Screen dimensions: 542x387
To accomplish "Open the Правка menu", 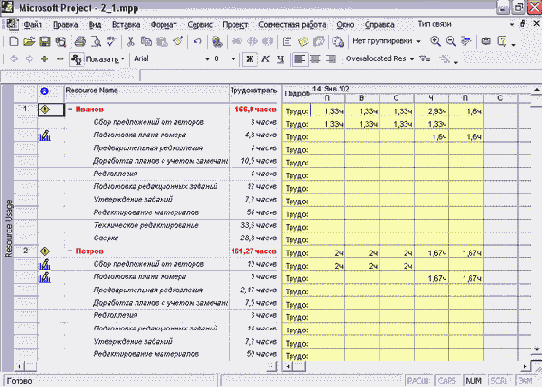I will click(66, 25).
